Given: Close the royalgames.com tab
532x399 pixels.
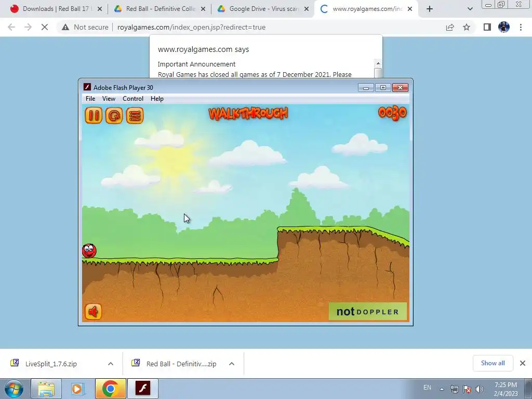Looking at the screenshot, I should [x=410, y=9].
